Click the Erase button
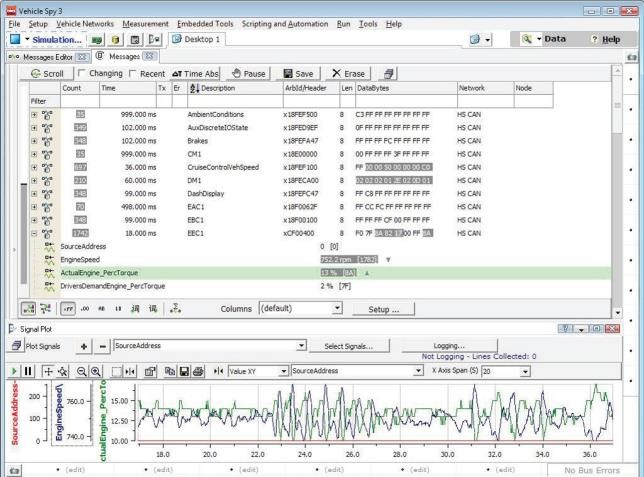The image size is (644, 477). coord(348,74)
